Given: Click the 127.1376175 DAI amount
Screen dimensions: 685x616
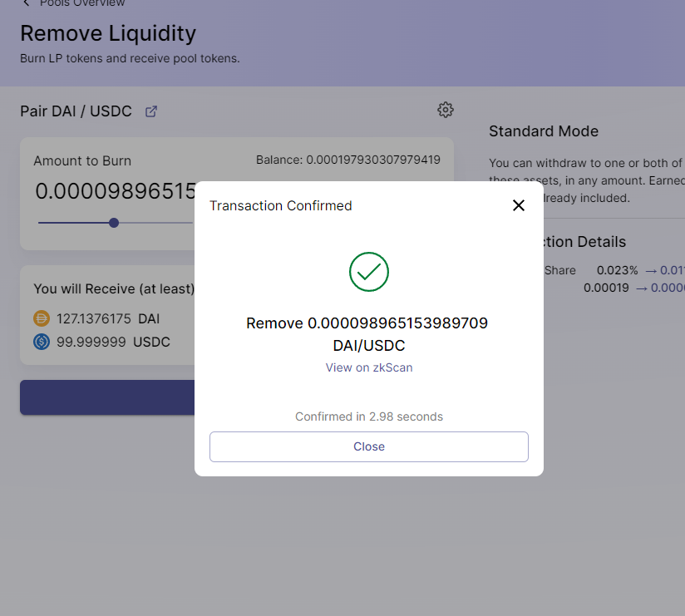Looking at the screenshot, I should (108, 318).
